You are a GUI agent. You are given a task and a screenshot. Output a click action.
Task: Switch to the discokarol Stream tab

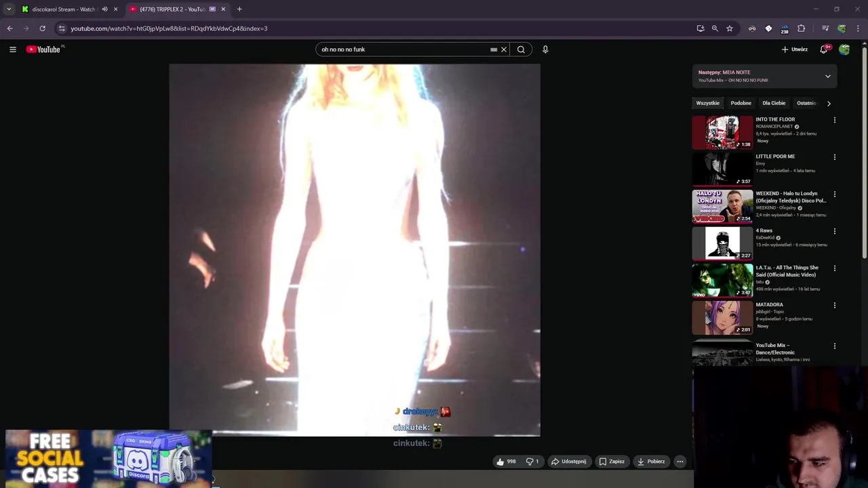coord(61,9)
